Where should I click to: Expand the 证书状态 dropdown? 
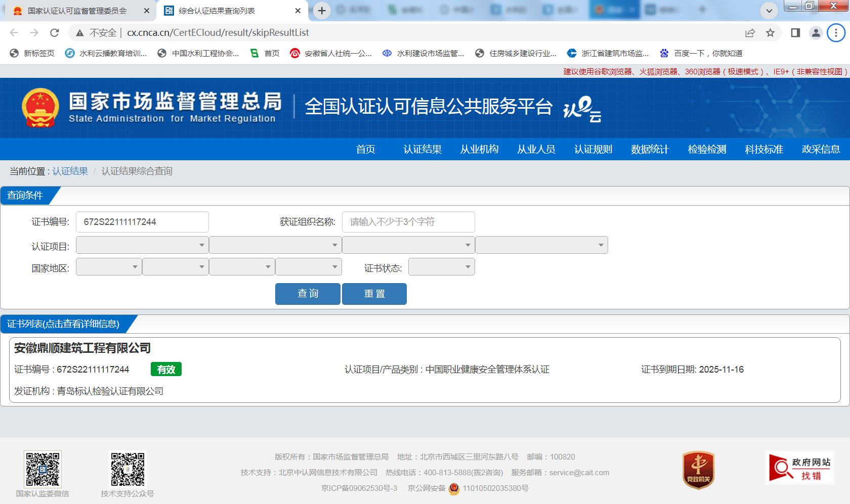tap(442, 267)
